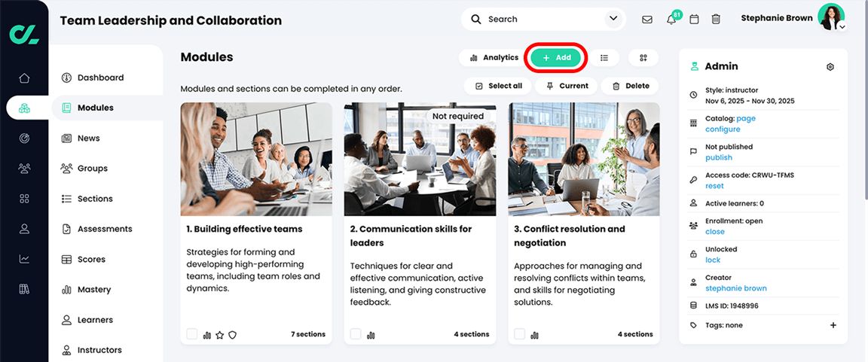Click the reset access code link
Viewport: 868px width, 362px height.
click(x=714, y=186)
